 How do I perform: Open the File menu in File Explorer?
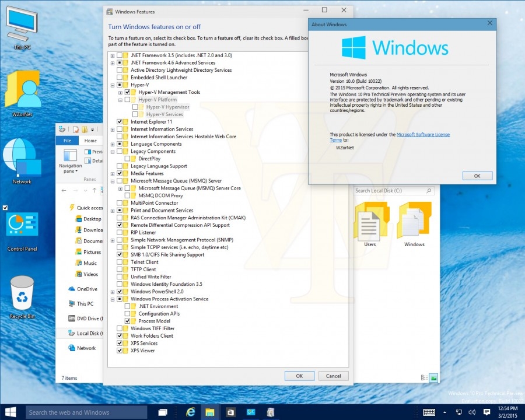(x=67, y=140)
